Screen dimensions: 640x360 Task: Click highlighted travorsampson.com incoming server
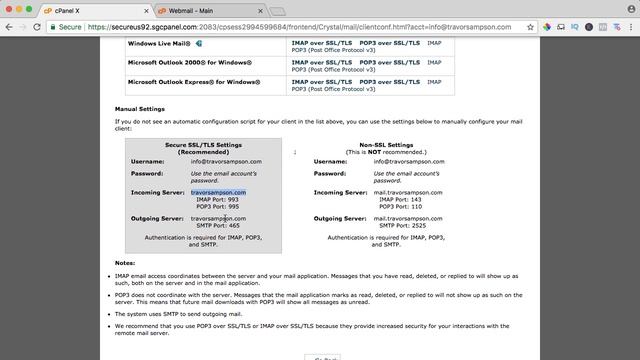[x=218, y=192]
